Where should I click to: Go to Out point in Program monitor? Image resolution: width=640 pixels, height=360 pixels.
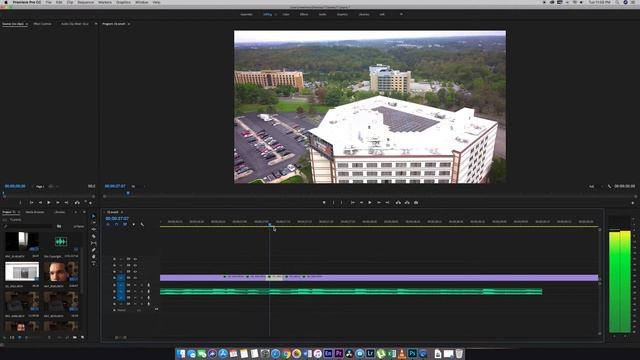tap(387, 202)
